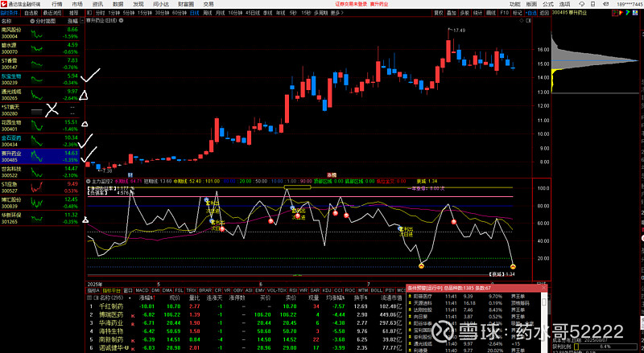
Task: Open the 多周期 view
Action: [320, 13]
